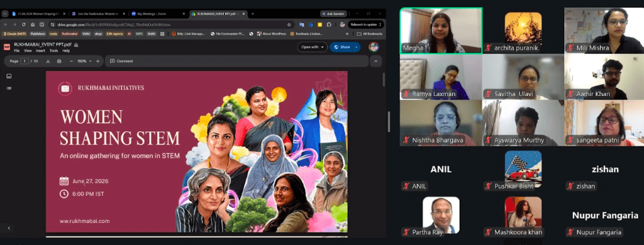Click Partha Ray's muted microphone icon
Screen dimensions: 644x245
coord(406,232)
